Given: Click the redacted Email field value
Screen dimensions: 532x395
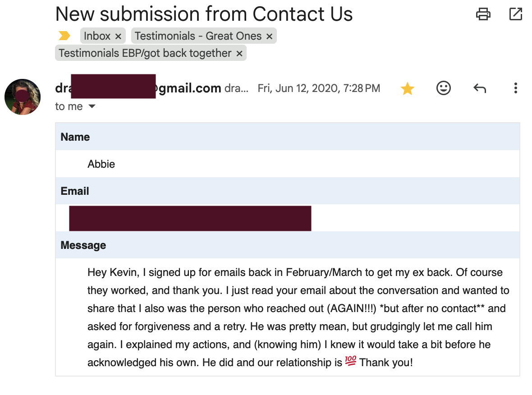Looking at the screenshot, I should (x=190, y=218).
